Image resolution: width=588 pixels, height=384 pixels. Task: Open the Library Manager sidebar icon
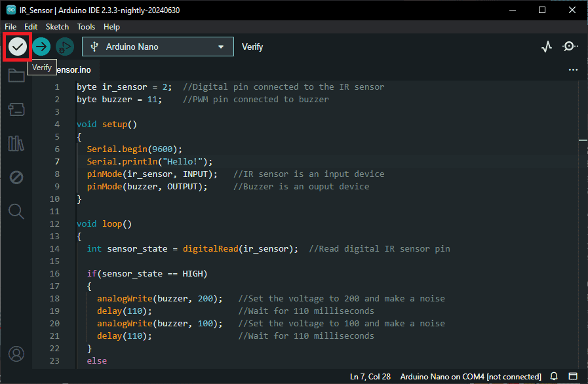click(16, 144)
